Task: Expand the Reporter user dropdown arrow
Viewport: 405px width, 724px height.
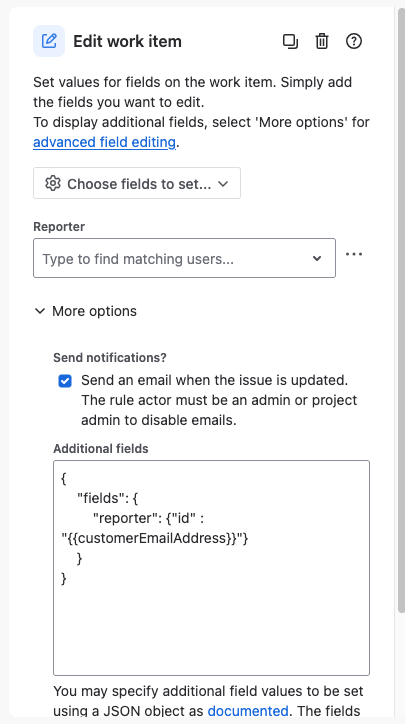Action: click(317, 259)
